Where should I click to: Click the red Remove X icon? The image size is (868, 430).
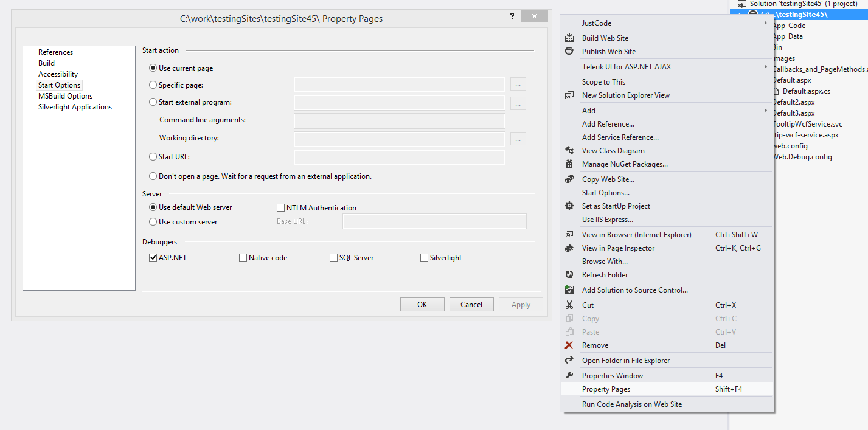[569, 345]
